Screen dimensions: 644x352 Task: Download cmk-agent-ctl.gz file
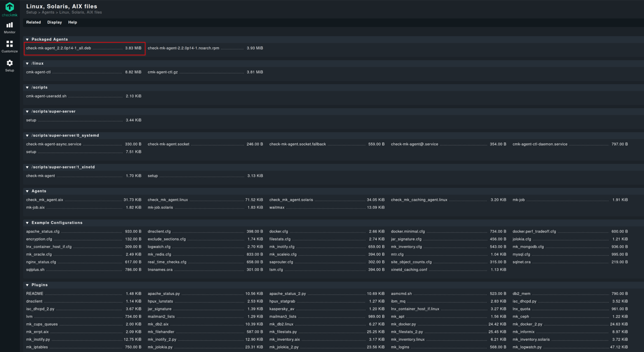[163, 72]
